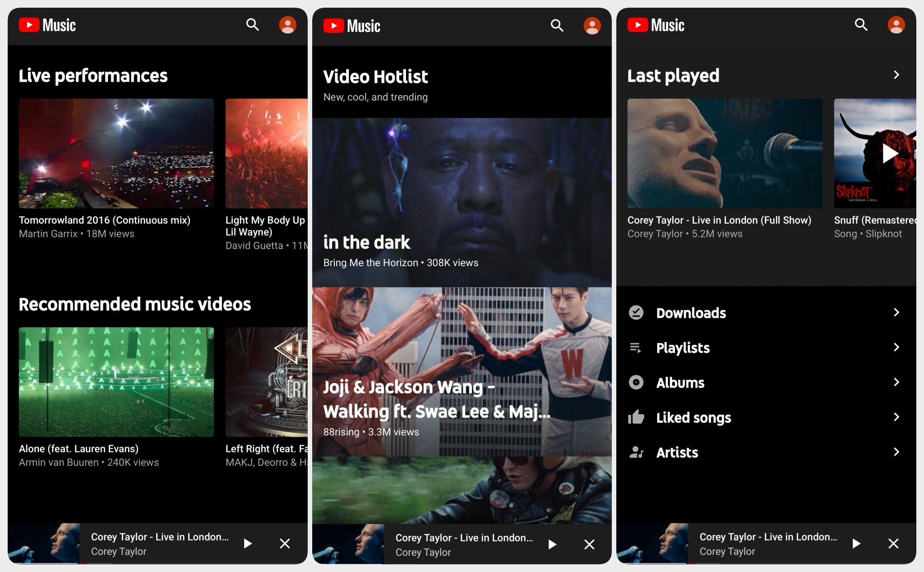Tap YouTube Music logo on Video Hotlist screen

352,26
